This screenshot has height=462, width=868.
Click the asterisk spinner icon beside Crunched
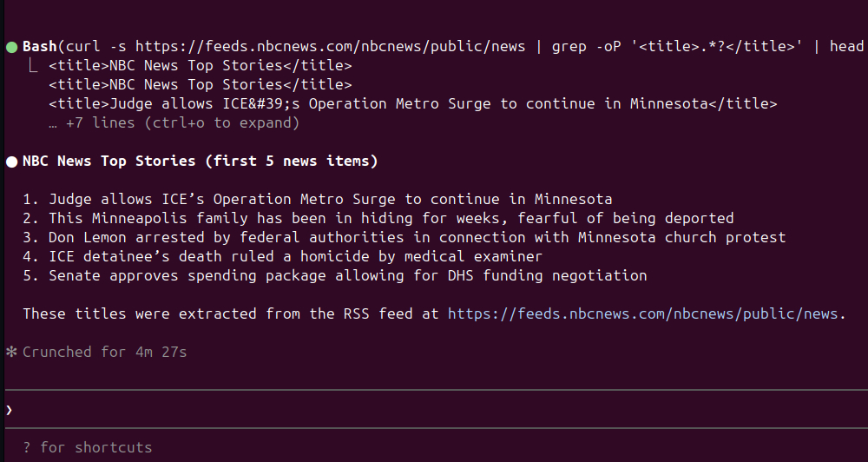click(12, 352)
